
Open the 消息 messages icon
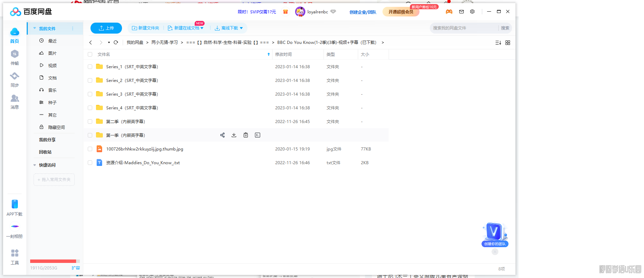point(15,98)
